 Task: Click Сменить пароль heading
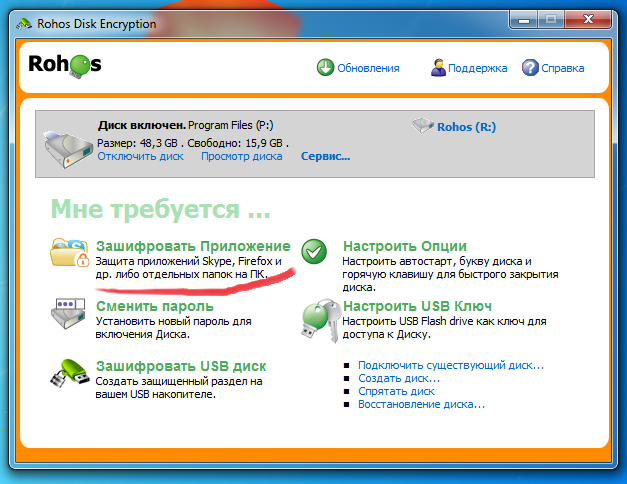pos(155,306)
